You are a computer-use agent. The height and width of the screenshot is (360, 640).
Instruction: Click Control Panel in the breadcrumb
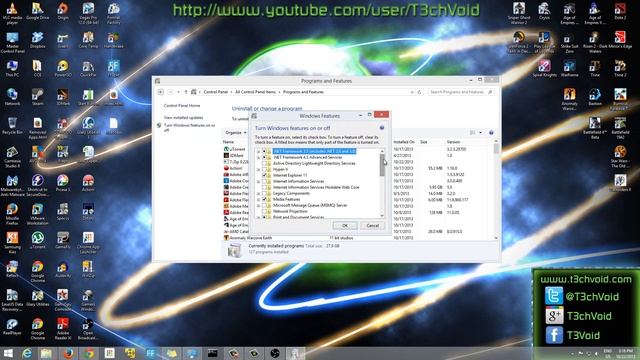216,92
